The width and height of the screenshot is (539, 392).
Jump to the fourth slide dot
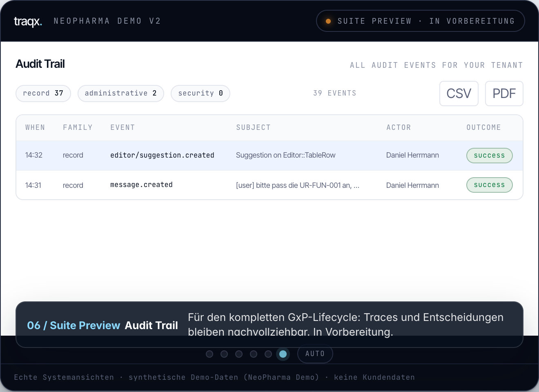pyautogui.click(x=254, y=354)
